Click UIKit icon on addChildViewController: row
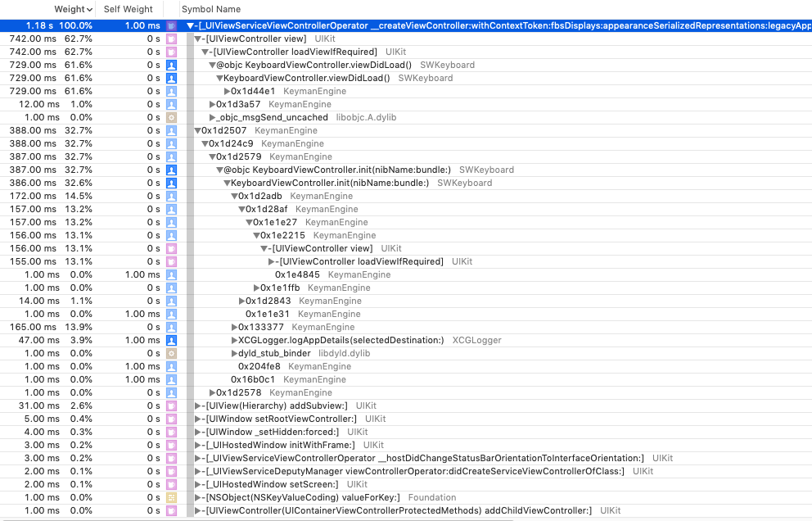This screenshot has height=521, width=812. point(171,510)
